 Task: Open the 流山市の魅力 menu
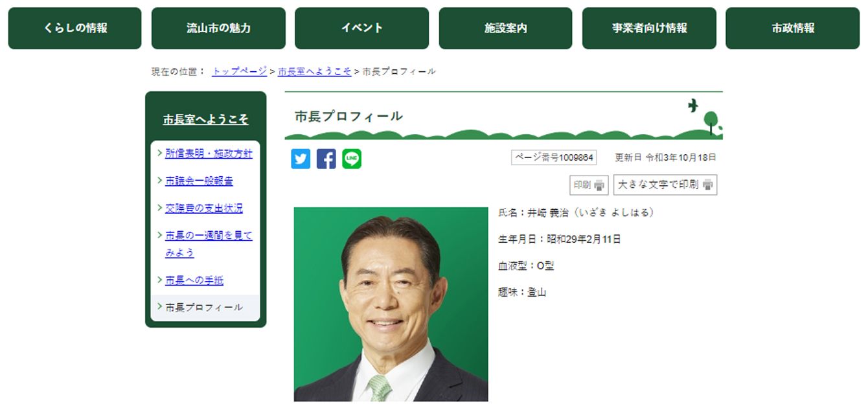click(x=218, y=28)
